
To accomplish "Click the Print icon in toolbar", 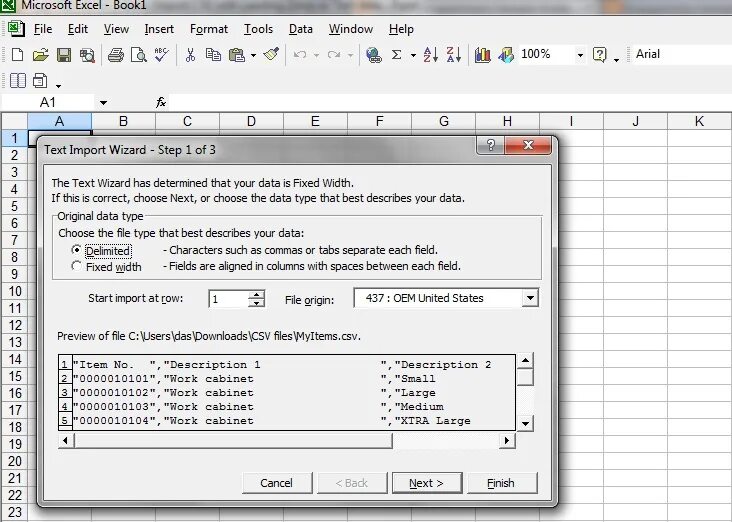I will [115, 55].
